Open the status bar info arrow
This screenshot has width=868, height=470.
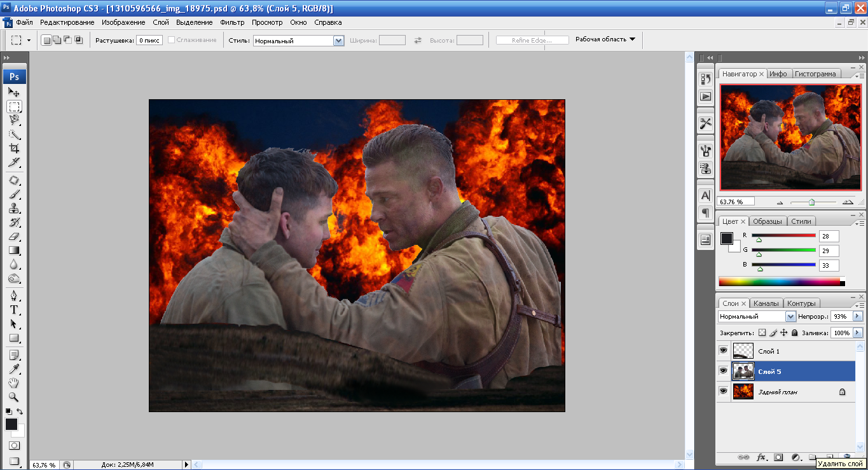(187, 465)
